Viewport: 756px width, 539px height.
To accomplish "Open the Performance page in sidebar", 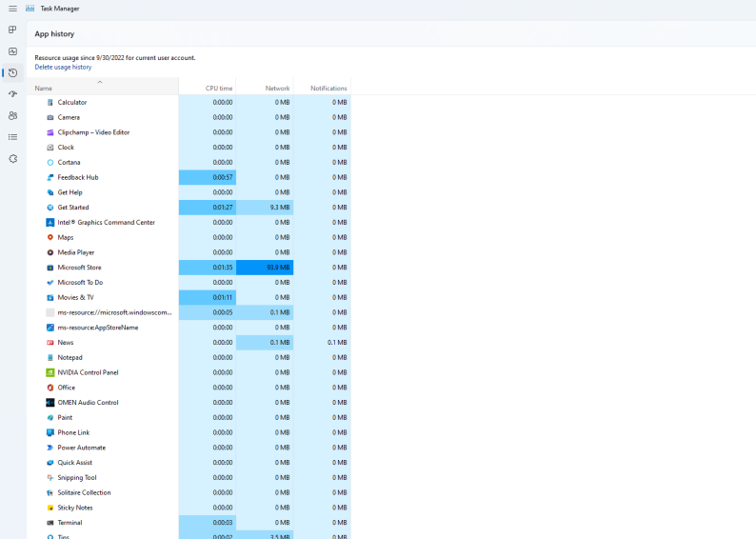I will tap(13, 51).
